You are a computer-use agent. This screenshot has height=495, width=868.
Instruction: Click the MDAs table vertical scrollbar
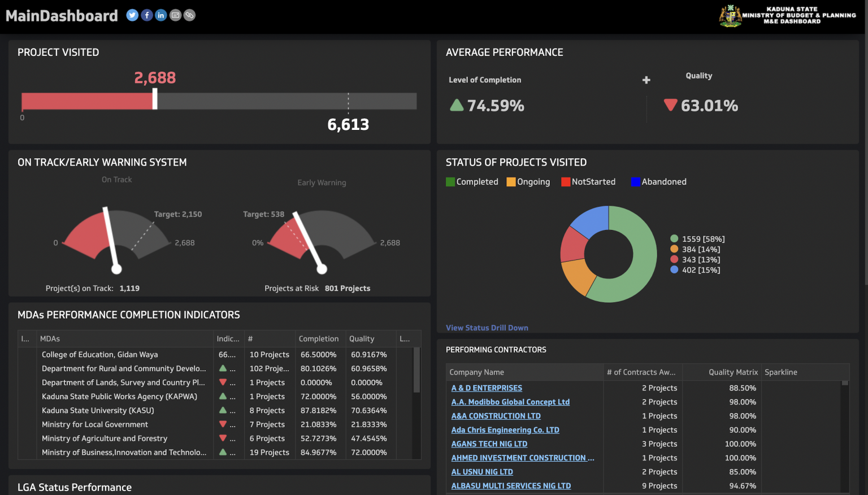(416, 371)
